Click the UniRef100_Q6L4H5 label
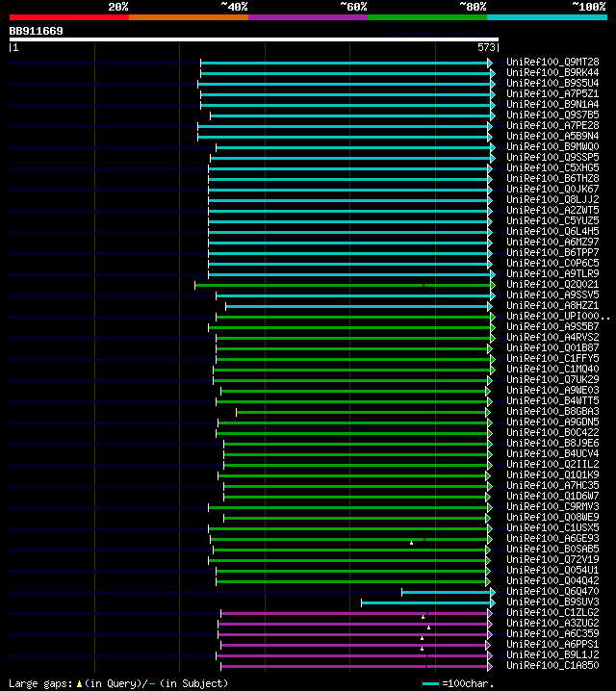This screenshot has height=691, width=616. click(x=552, y=231)
